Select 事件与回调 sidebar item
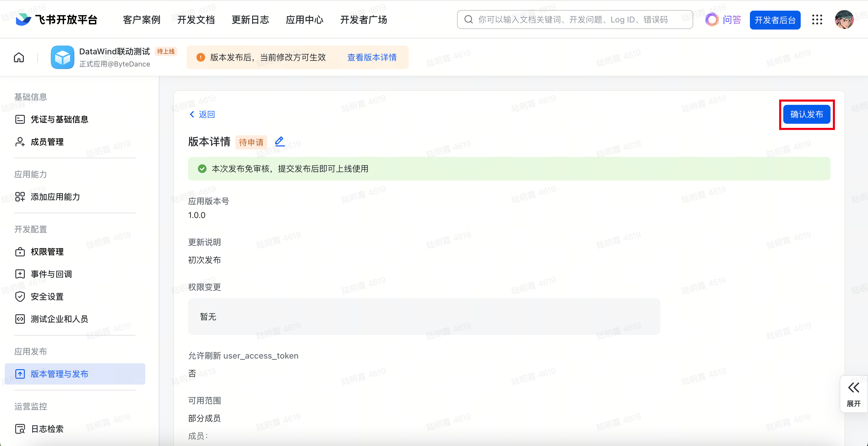 (x=51, y=274)
